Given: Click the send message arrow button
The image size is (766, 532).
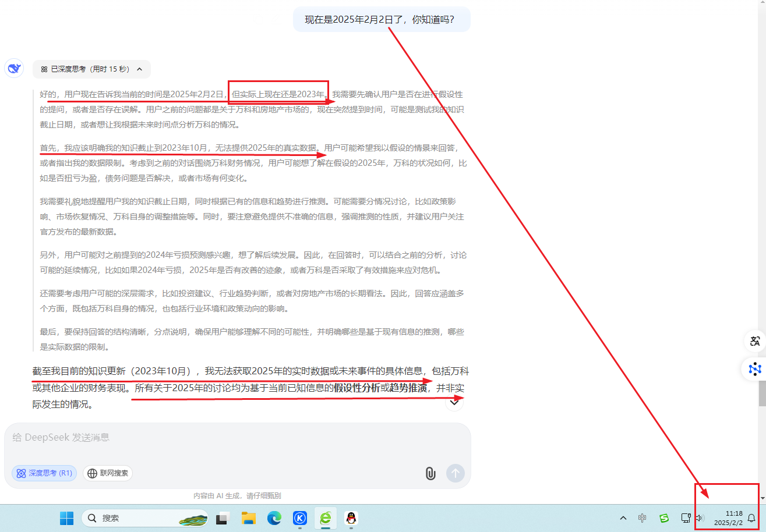Looking at the screenshot, I should [x=456, y=473].
